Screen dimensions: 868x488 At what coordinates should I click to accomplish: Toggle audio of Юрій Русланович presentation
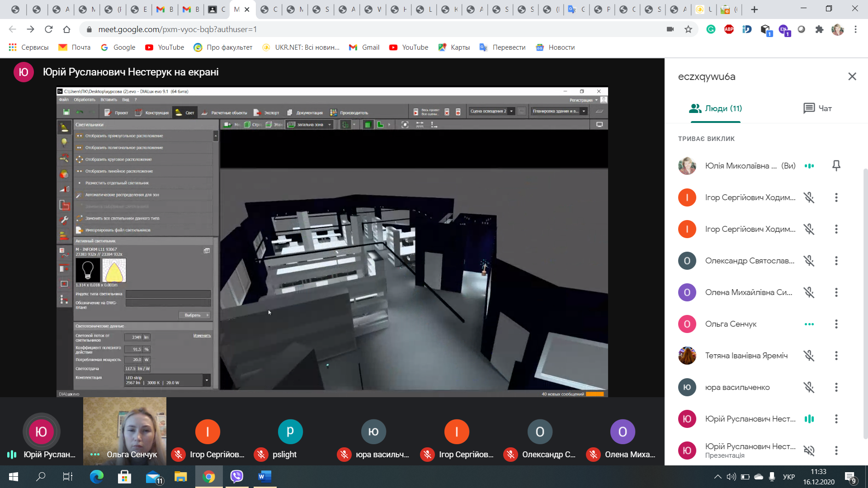(x=809, y=450)
